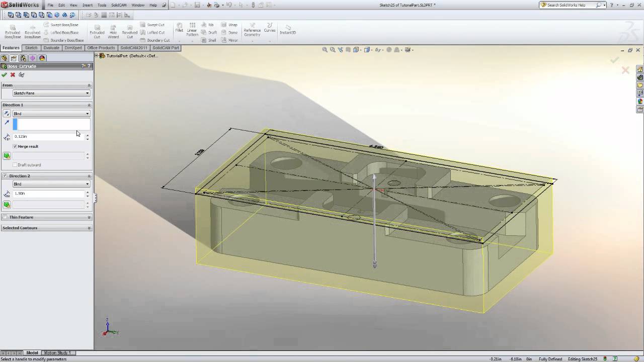This screenshot has height=362, width=644.
Task: Open SolidWorks Resources task pane icon
Action: click(x=640, y=69)
